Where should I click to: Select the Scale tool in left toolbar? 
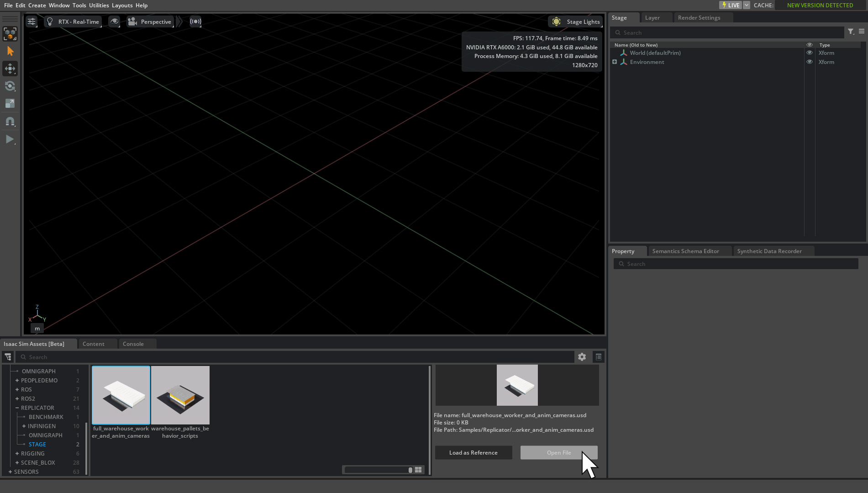10,104
